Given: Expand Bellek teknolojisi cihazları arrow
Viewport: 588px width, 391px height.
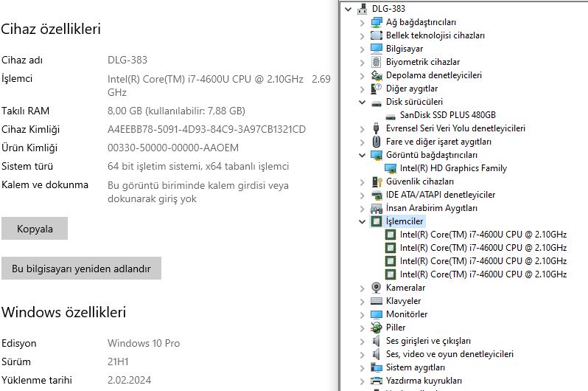Looking at the screenshot, I should tap(363, 36).
